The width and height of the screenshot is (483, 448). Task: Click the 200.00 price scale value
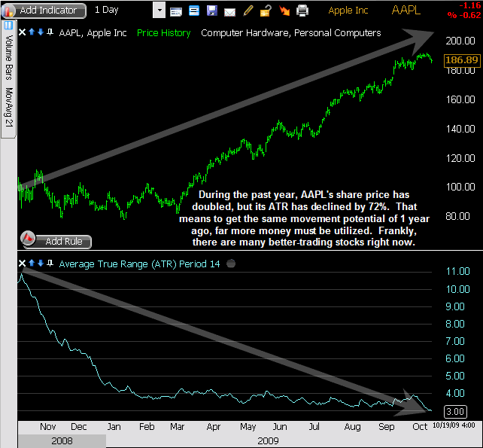460,41
